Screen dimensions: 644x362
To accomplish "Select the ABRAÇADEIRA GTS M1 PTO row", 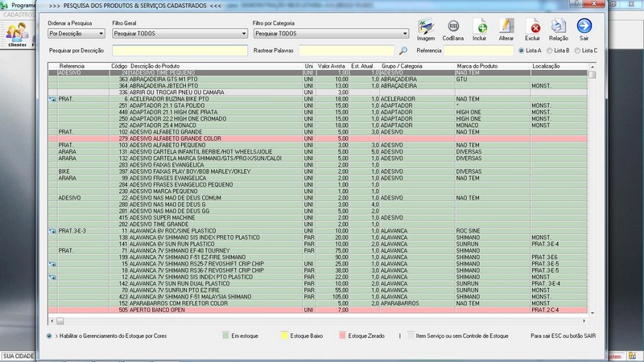I will [318, 79].
